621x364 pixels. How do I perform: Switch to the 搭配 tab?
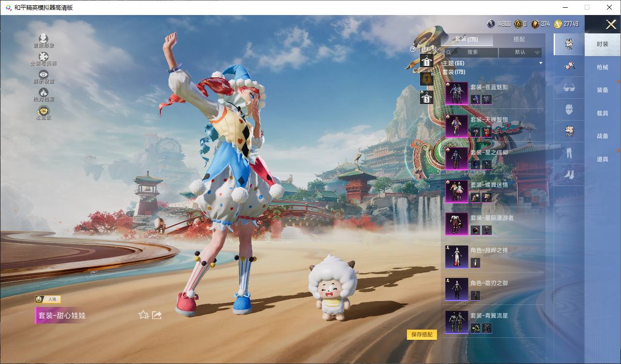(519, 39)
